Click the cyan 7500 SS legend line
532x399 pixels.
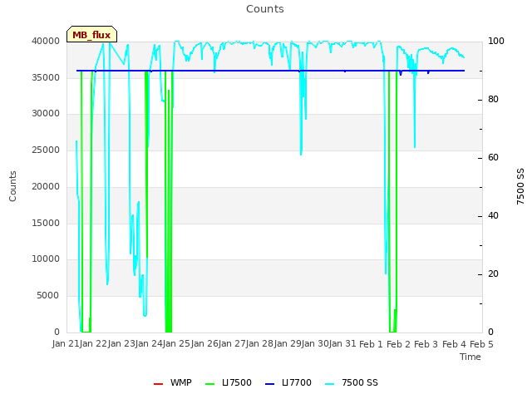coord(329,384)
